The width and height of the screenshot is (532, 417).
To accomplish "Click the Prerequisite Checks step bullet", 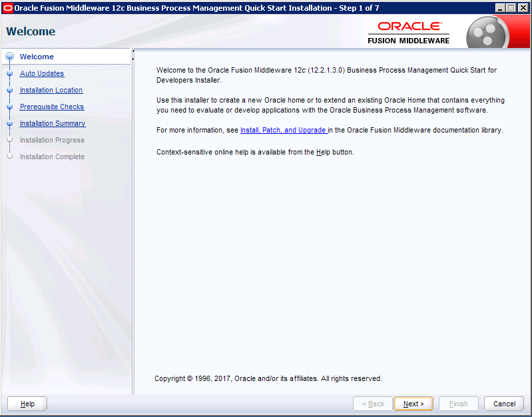I will point(10,107).
